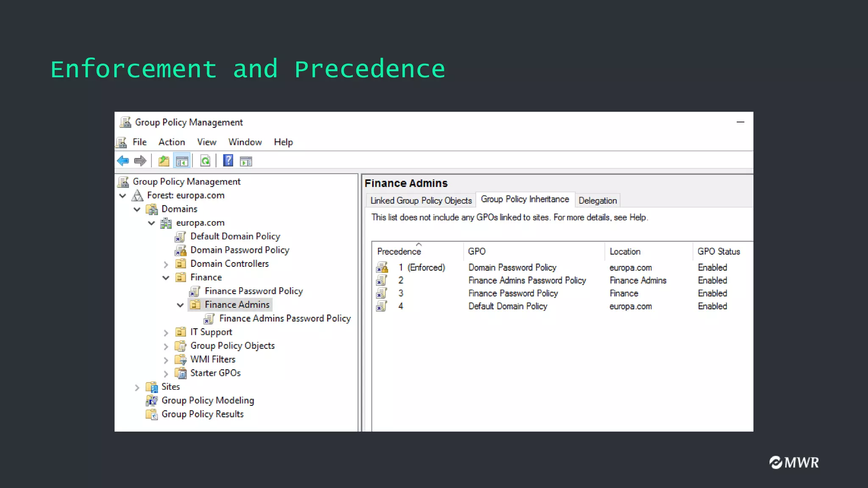Expand the IT Support node
Image resolution: width=868 pixels, height=488 pixels.
coord(166,333)
